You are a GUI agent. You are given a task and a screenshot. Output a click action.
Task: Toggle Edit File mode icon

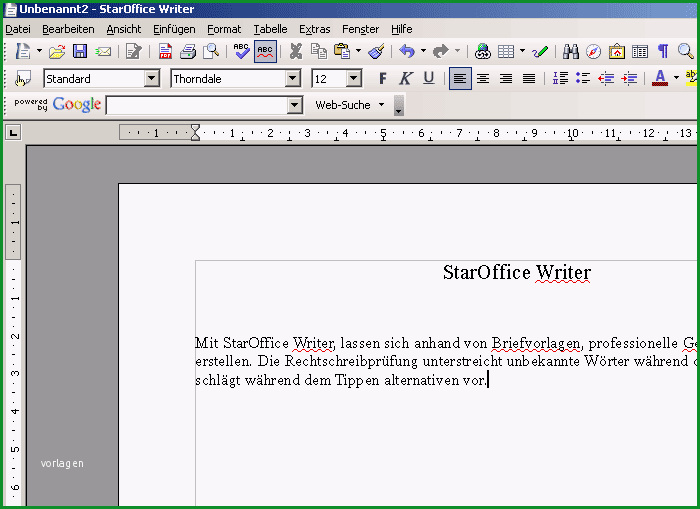(133, 52)
